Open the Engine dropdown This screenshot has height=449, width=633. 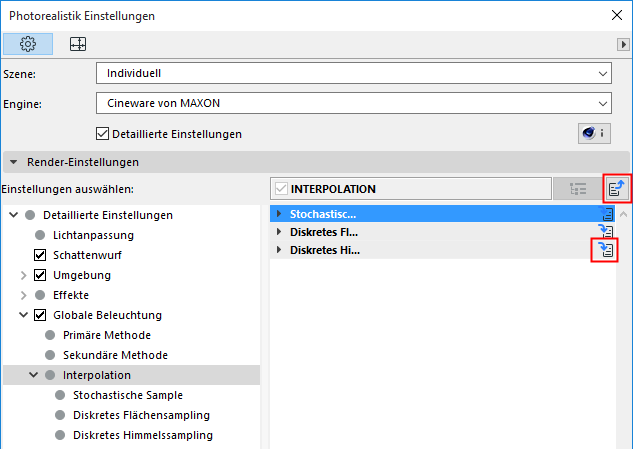tap(354, 103)
